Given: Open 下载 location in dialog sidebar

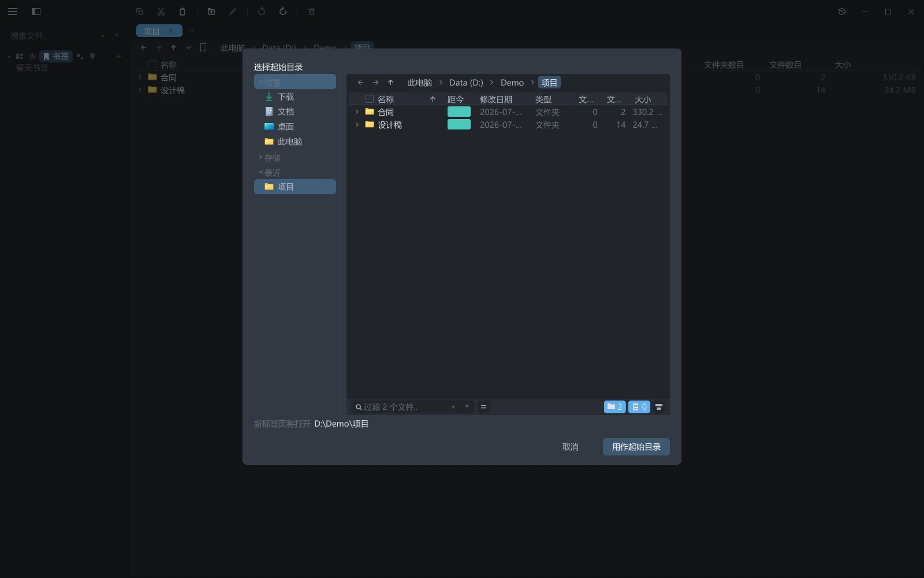Looking at the screenshot, I should pos(295,97).
